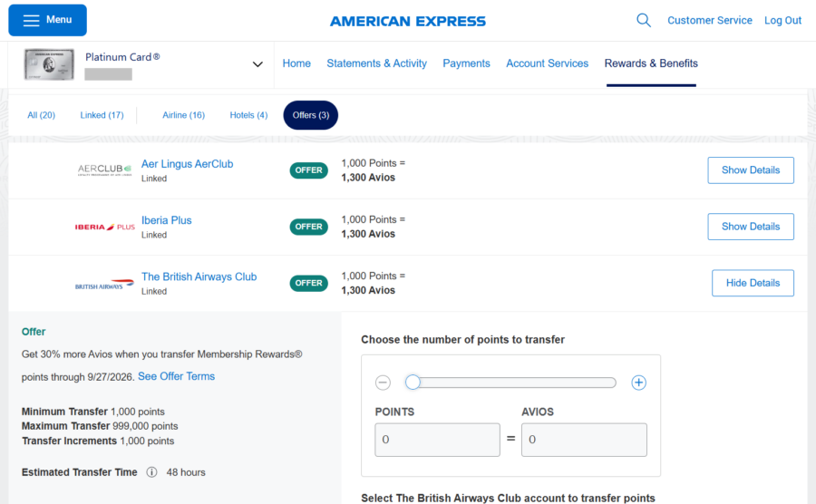This screenshot has height=504, width=816.
Task: Open Iberia Plus link
Action: pyautogui.click(x=166, y=220)
